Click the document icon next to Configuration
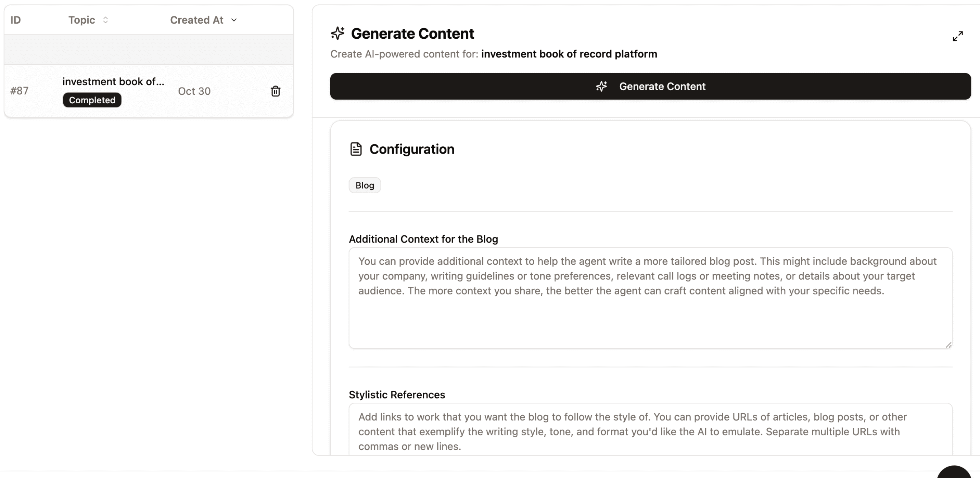Image resolution: width=980 pixels, height=478 pixels. coord(356,149)
